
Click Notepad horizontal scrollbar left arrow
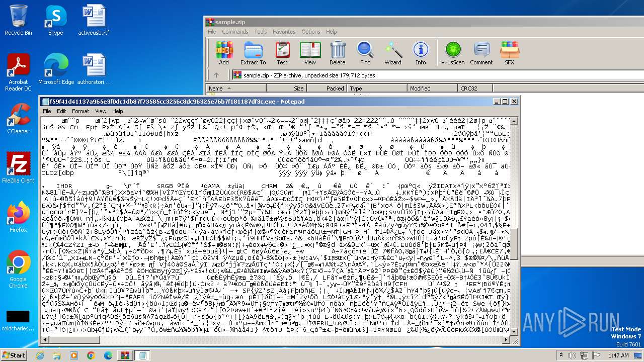point(45,340)
